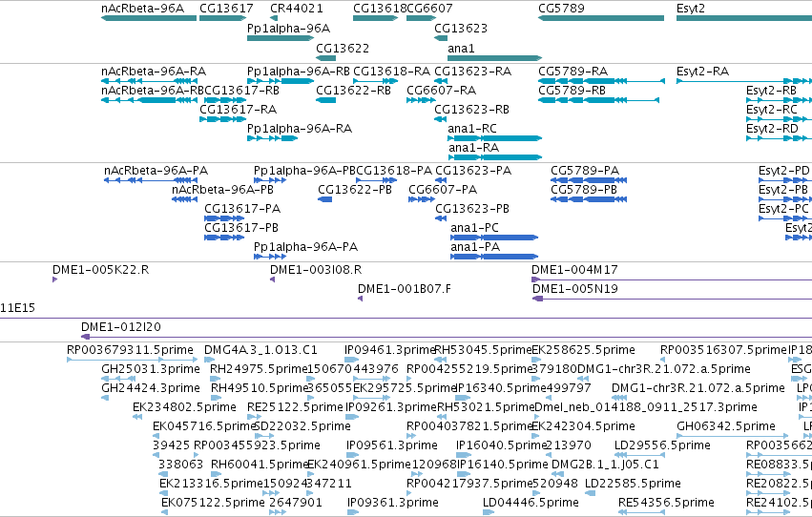Select the nAcRbeta-96A gene feature

click(149, 18)
